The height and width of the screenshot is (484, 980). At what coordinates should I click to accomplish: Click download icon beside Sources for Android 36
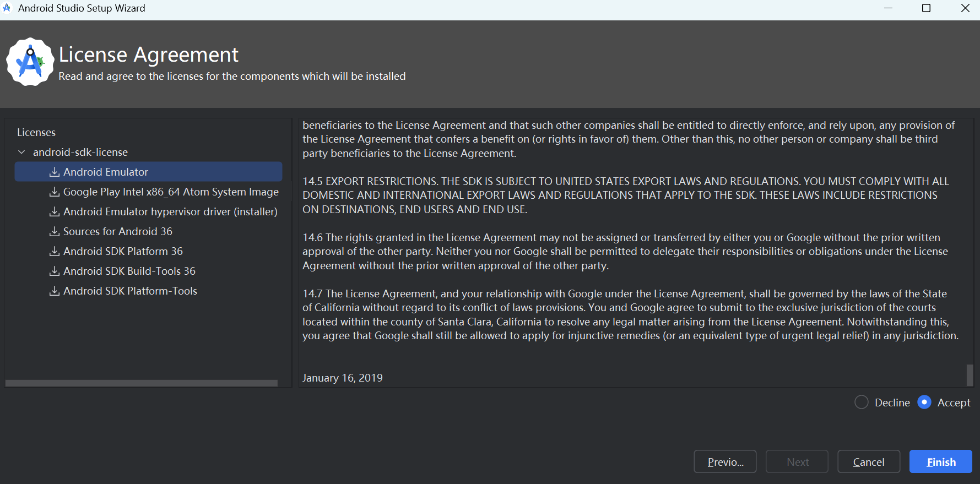click(54, 232)
